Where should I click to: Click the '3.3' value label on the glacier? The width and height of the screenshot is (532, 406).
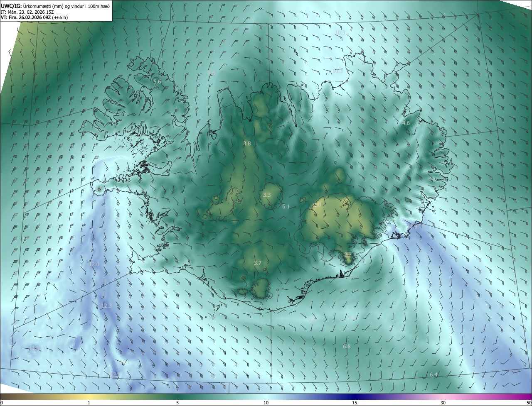click(267, 195)
